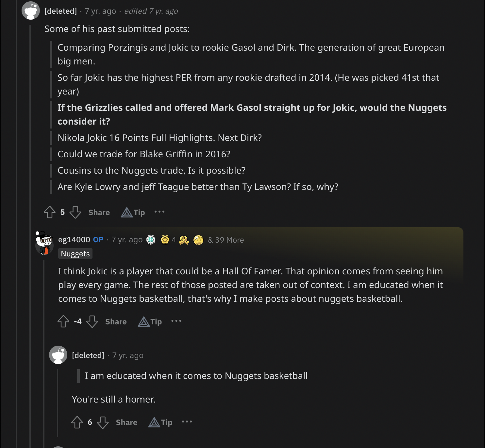The width and height of the screenshot is (485, 448).
Task: Open more options on the homer reply
Action: (187, 422)
